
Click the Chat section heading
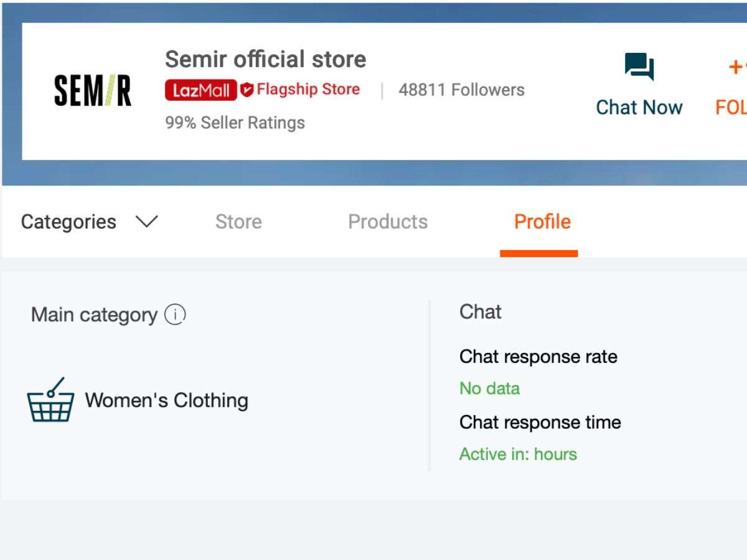pos(481,312)
